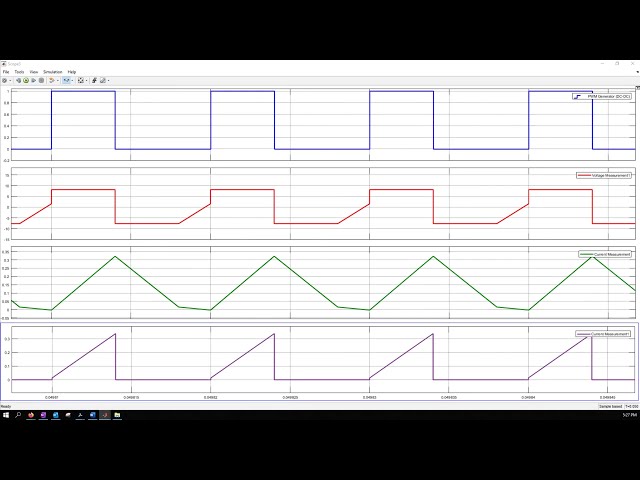Expand the Scale Axes dropdown arrow

[87, 80]
